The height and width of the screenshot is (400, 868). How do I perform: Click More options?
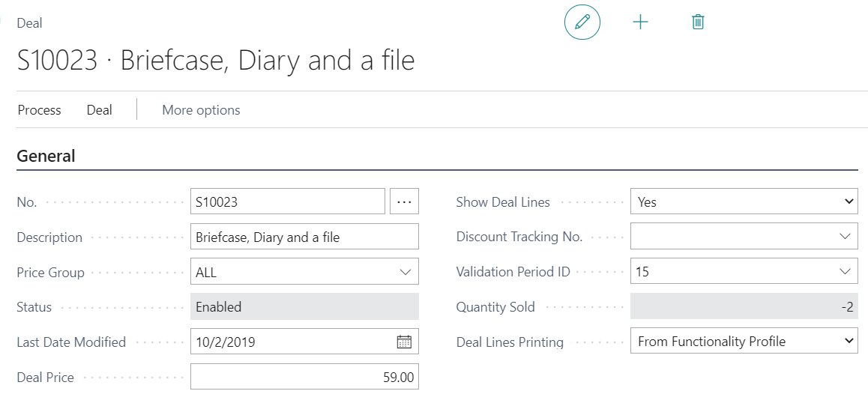201,110
